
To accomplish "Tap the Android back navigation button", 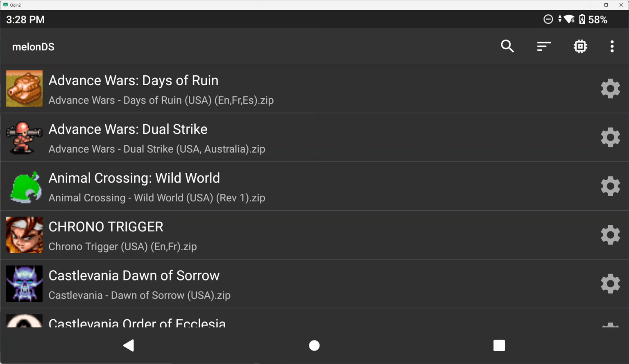I will tap(128, 345).
